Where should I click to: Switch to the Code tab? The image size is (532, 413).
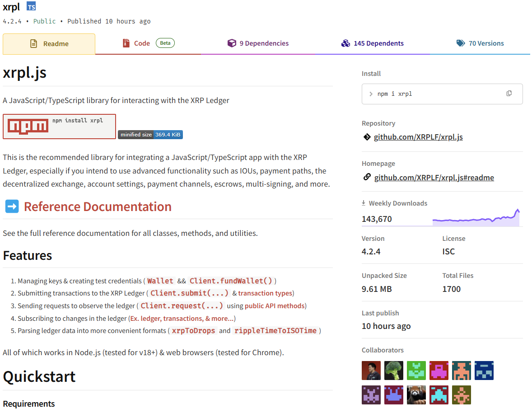pos(142,43)
